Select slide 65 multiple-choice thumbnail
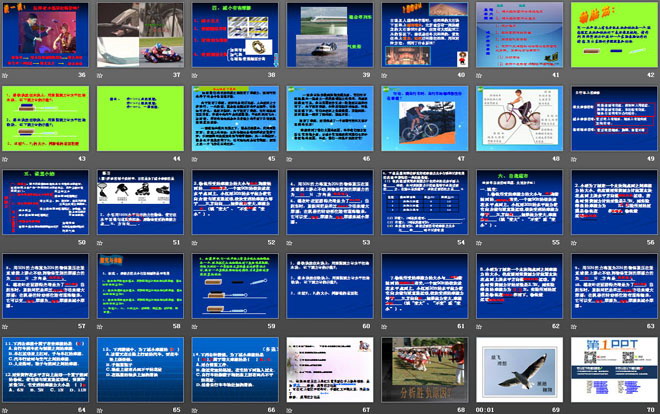Viewport: 660px width, 414px height. (x=141, y=369)
